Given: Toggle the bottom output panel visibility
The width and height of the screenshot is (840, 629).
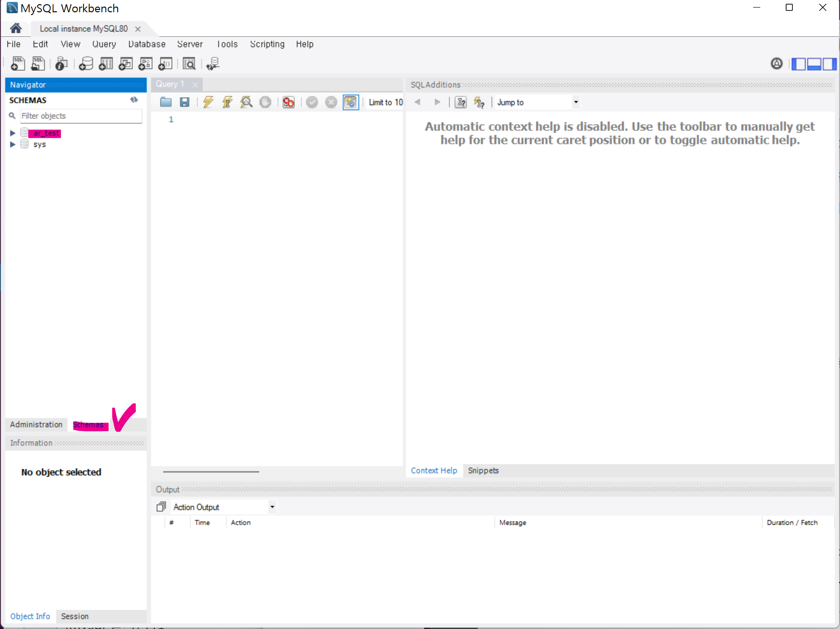Looking at the screenshot, I should pos(814,64).
